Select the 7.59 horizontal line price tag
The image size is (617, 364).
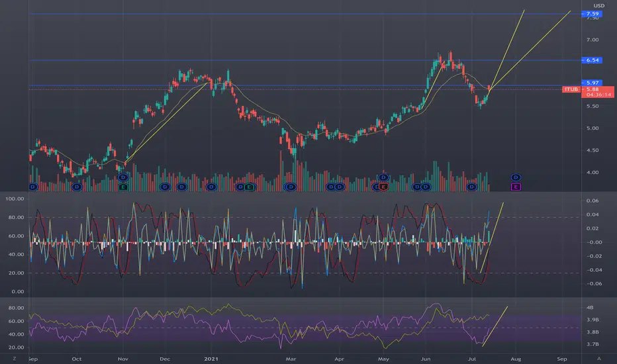click(593, 14)
